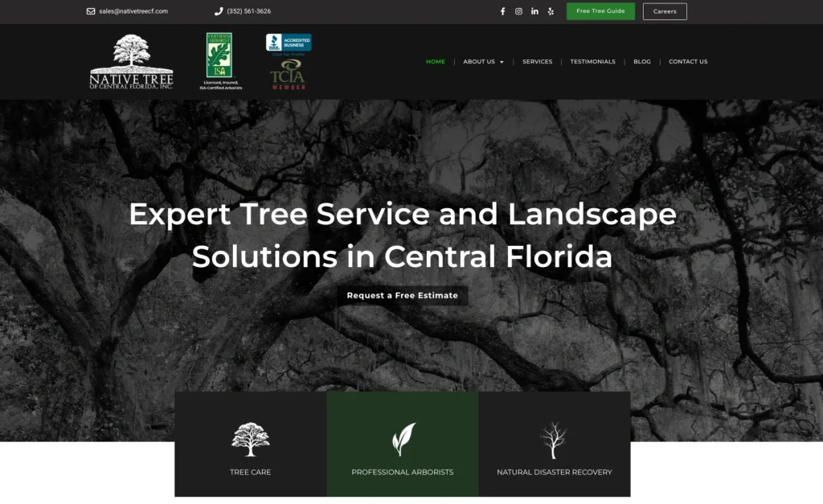Open the Testimonials menu item
Viewport: 823px width, 504px height.
pyautogui.click(x=592, y=61)
